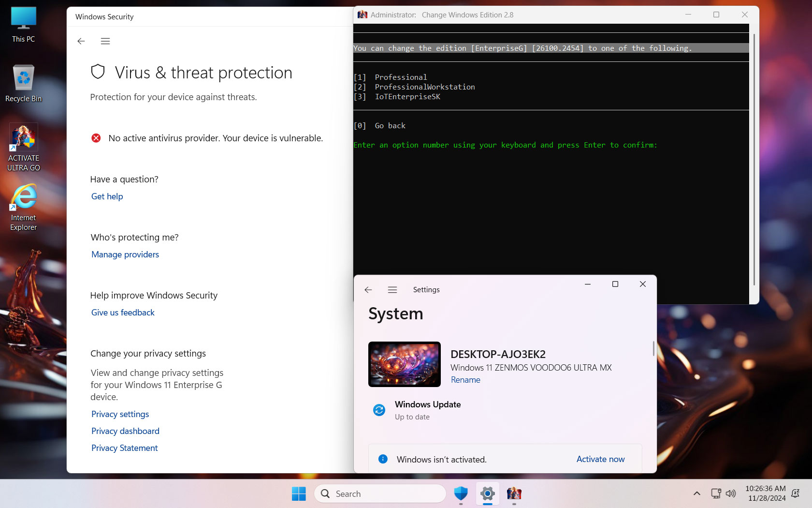812x508 pixels.
Task: Click the Windows Update sync icon
Action: [379, 410]
